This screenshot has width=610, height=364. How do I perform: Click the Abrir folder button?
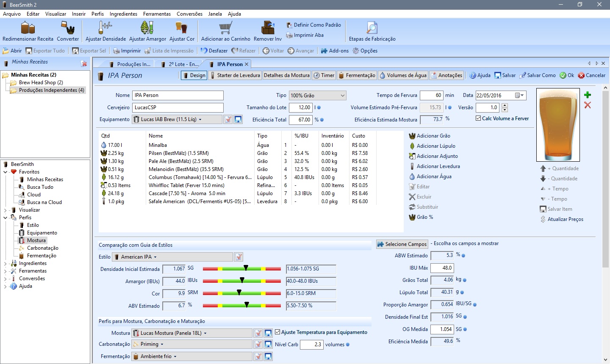pos(12,51)
